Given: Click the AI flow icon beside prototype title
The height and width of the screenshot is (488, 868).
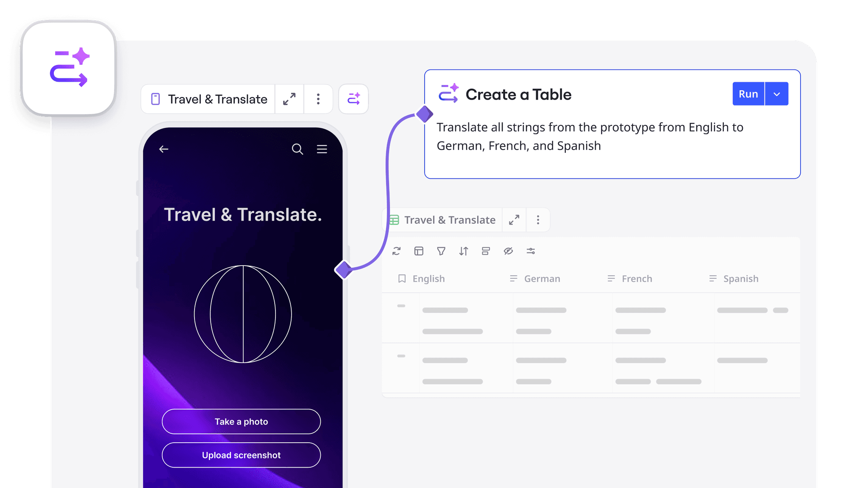Looking at the screenshot, I should (x=353, y=99).
